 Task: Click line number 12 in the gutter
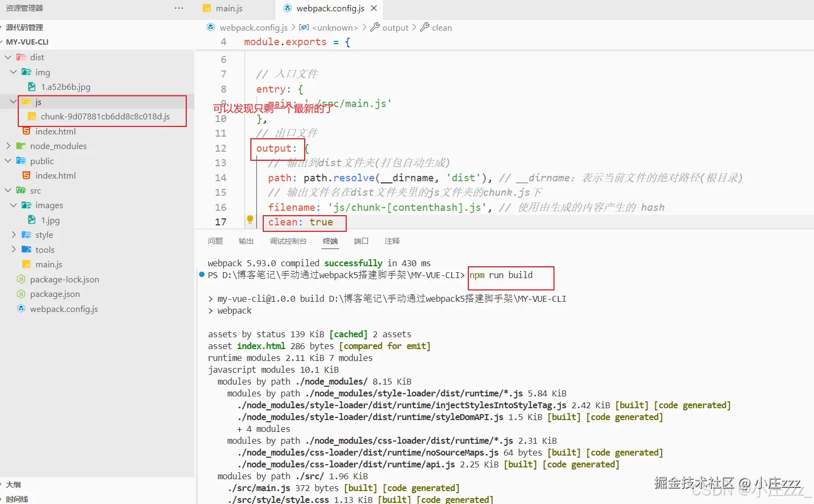coord(221,148)
